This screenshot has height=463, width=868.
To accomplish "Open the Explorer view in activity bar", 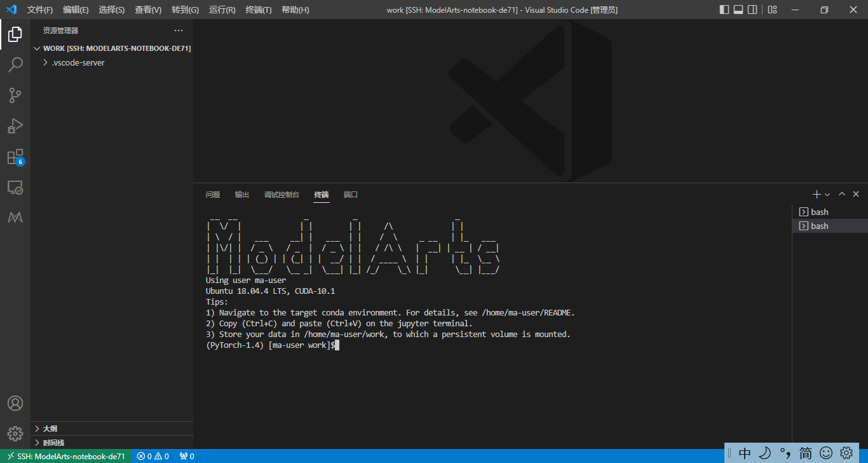I will pyautogui.click(x=15, y=34).
